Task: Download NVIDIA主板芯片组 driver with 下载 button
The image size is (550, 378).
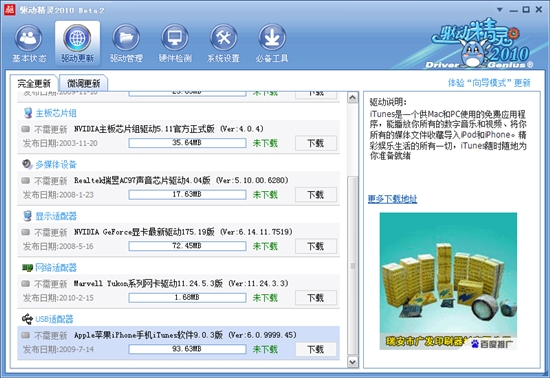Action: [316, 143]
